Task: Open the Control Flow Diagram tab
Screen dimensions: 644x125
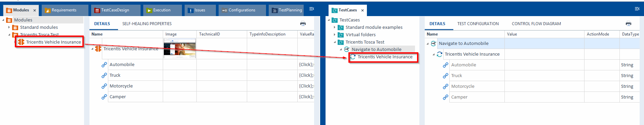Action: (536, 24)
